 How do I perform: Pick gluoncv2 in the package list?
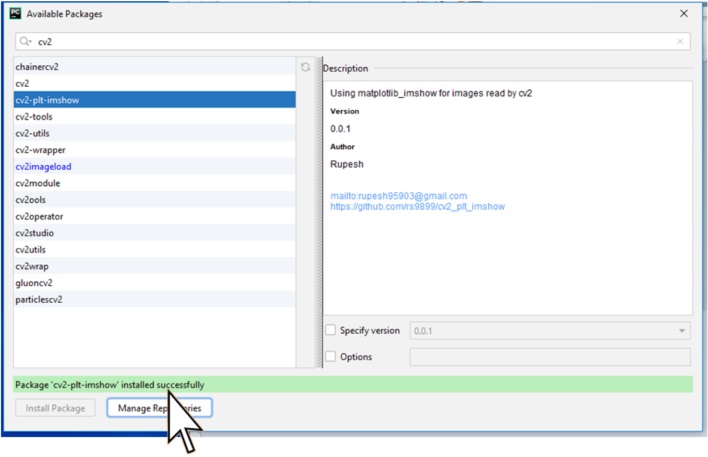pos(35,283)
